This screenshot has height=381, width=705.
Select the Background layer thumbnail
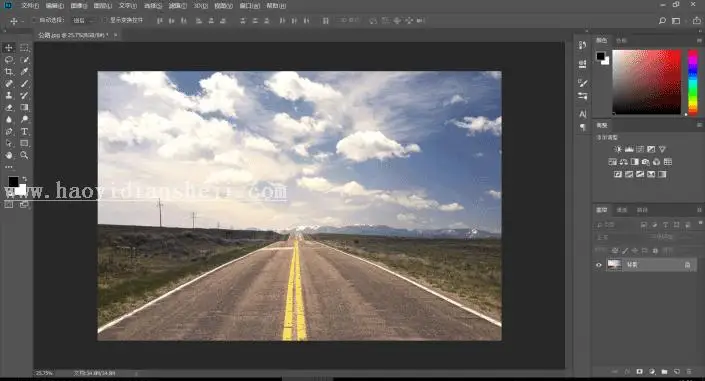[x=614, y=264]
